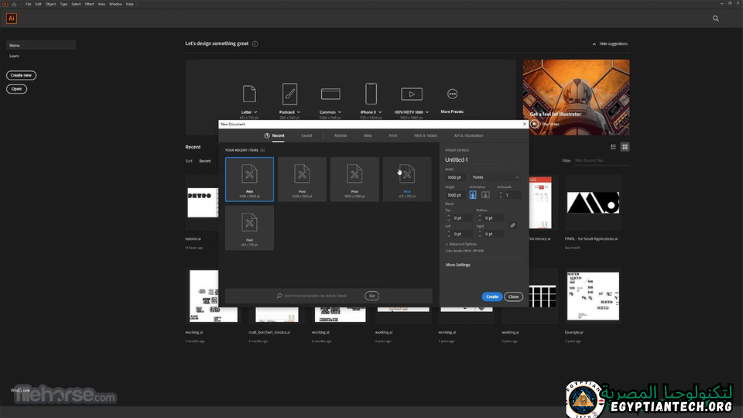
Task: Click the Find more templates search field
Action: coord(316,296)
